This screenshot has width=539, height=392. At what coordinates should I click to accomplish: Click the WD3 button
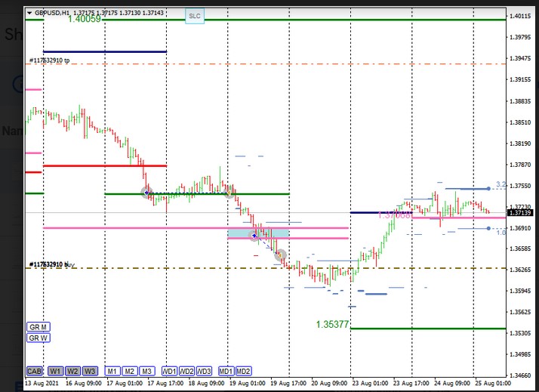tap(204, 372)
